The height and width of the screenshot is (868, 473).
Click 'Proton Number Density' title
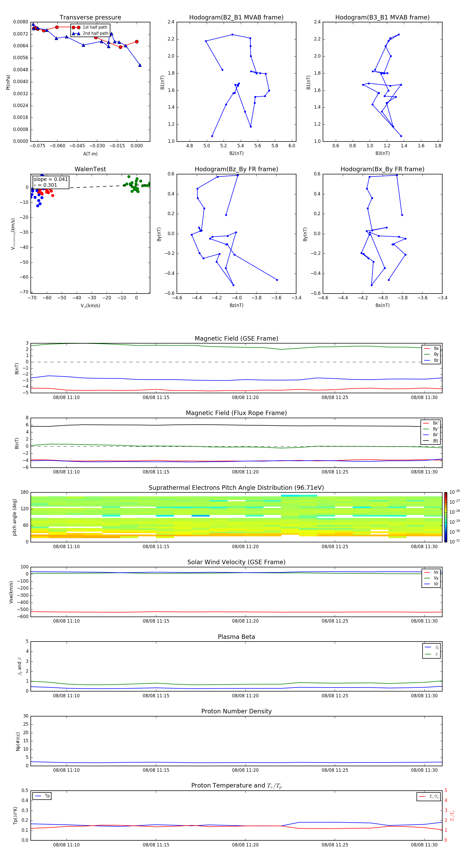pyautogui.click(x=236, y=711)
